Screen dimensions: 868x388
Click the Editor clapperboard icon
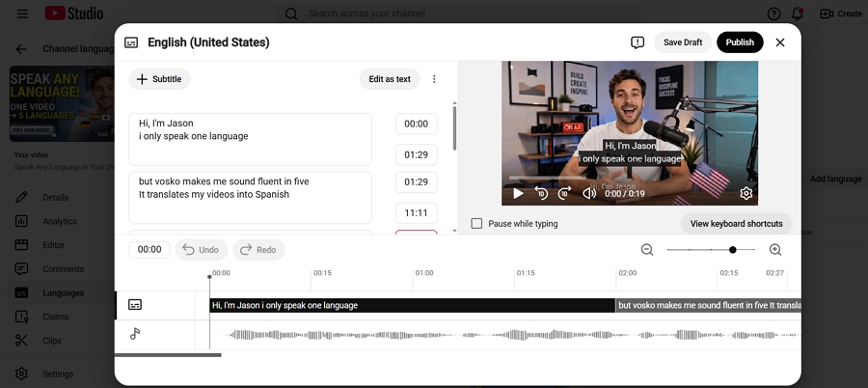pyautogui.click(x=21, y=245)
